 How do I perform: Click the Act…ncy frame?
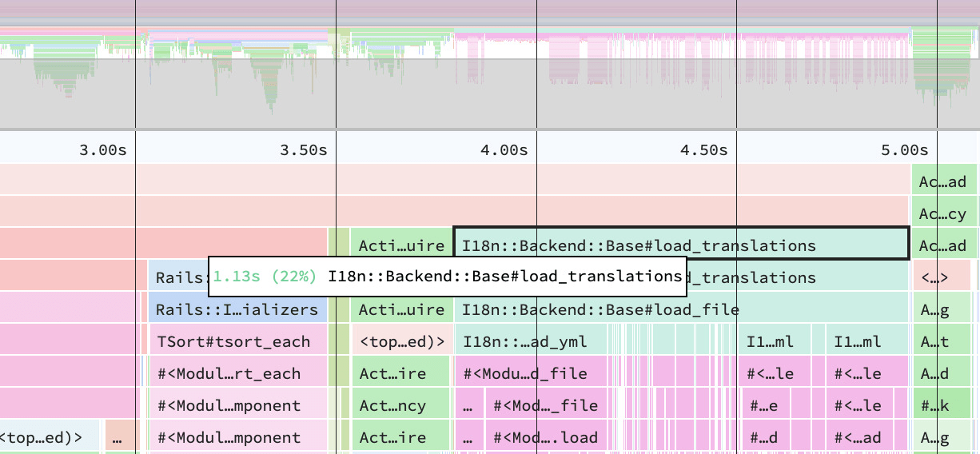400,404
